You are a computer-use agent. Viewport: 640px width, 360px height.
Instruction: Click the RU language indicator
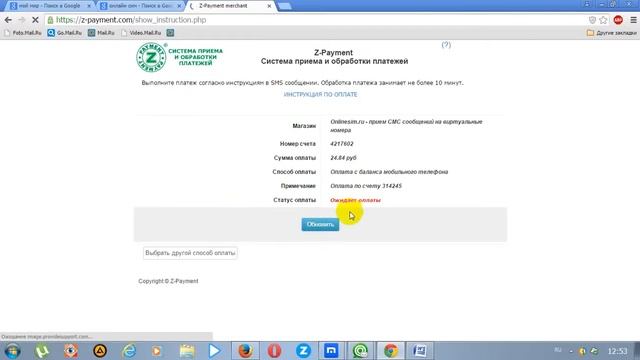pyautogui.click(x=558, y=350)
